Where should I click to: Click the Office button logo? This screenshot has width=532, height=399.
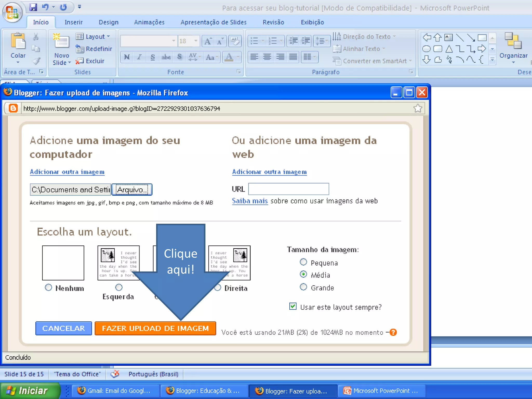12,12
